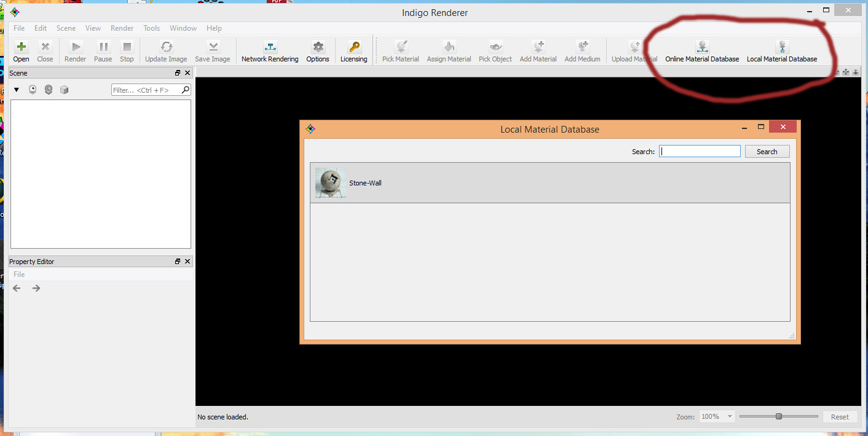
Task: Select the Pick Material tool
Action: [401, 52]
